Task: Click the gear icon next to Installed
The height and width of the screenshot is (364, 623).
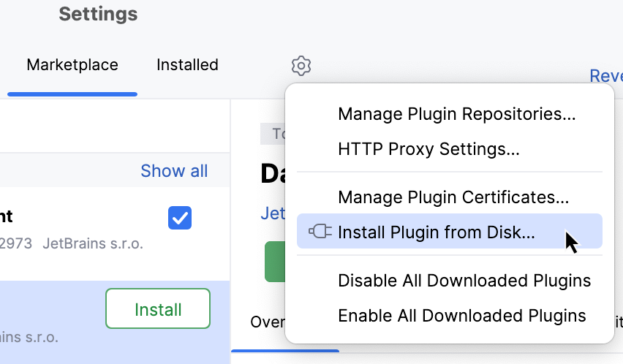Action: pos(301,66)
